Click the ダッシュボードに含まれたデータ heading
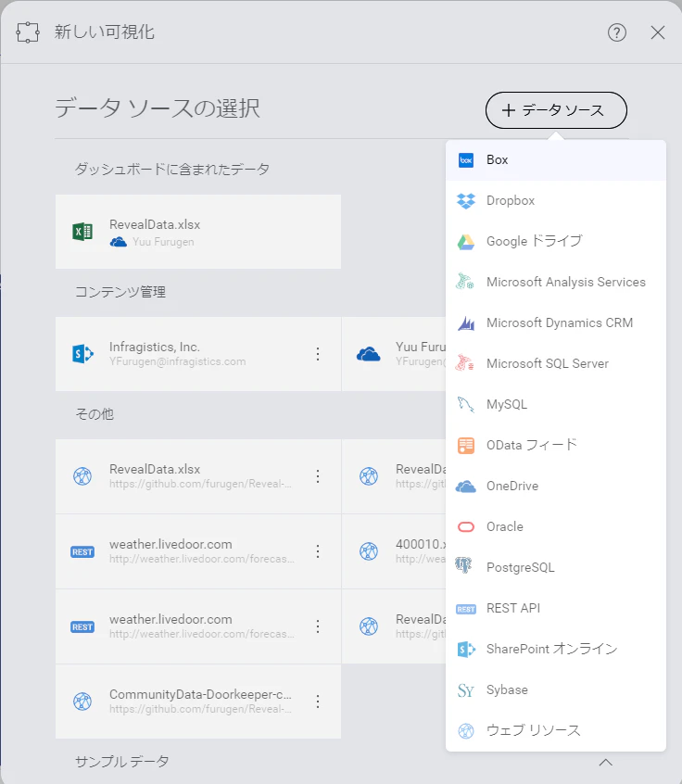This screenshot has width=682, height=784. (172, 169)
